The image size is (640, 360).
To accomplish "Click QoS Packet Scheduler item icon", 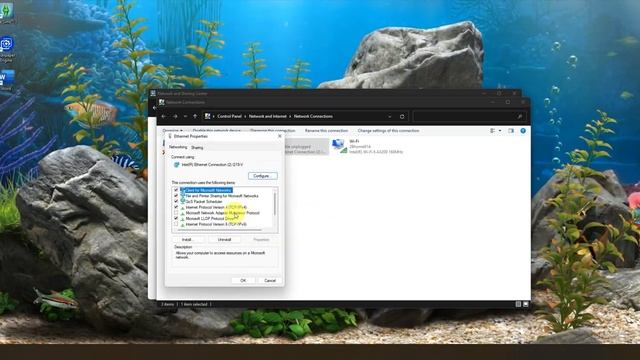I will 182,202.
